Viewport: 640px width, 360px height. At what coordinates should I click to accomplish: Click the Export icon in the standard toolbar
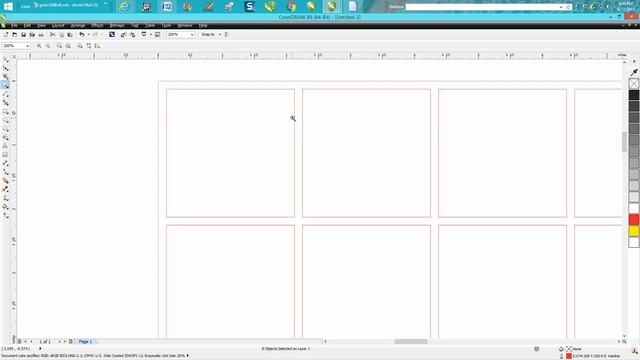pyautogui.click(x=132, y=35)
